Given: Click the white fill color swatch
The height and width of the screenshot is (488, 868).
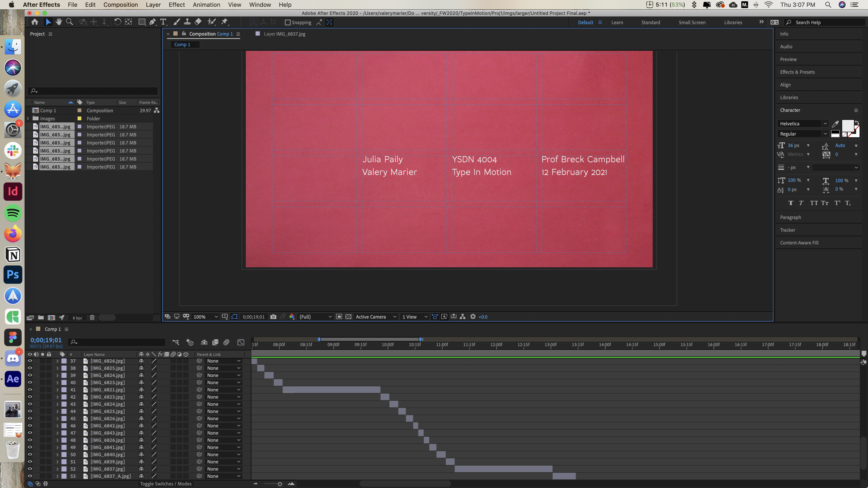Looking at the screenshot, I should [848, 126].
